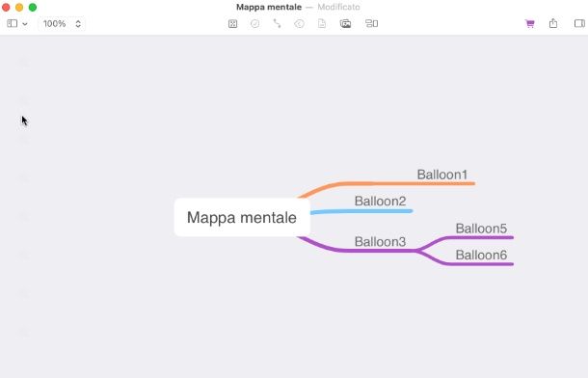Open the purple shopping cart store
This screenshot has width=588, height=378.
[x=529, y=23]
